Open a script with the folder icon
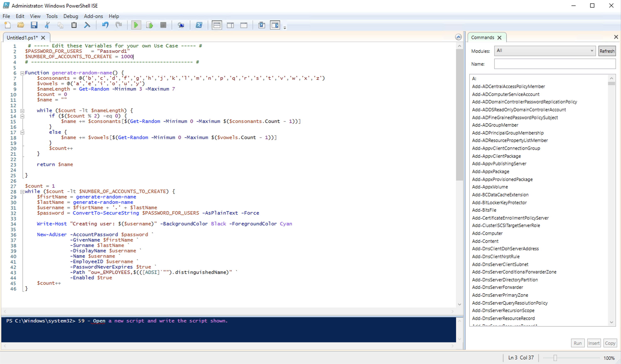Image resolution: width=621 pixels, height=364 pixels. tap(21, 25)
